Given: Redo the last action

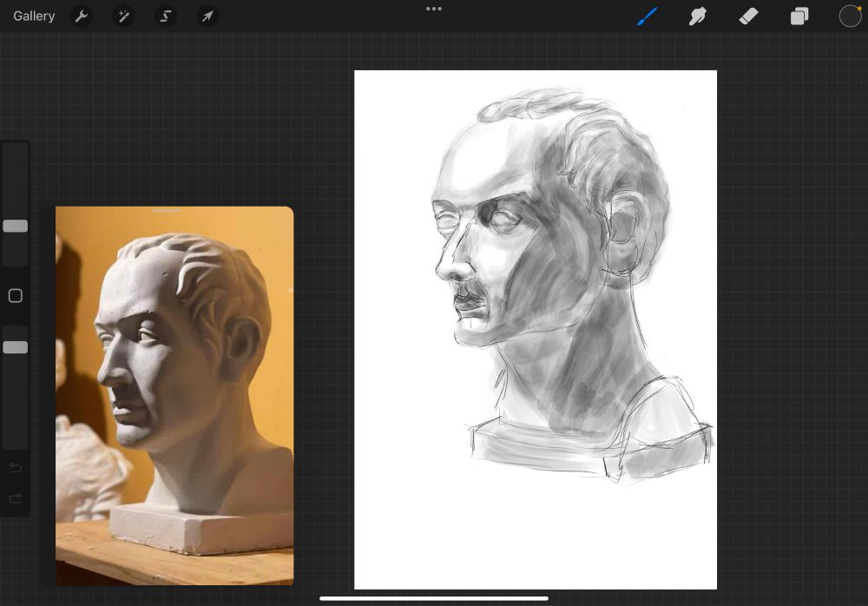Looking at the screenshot, I should (16, 498).
